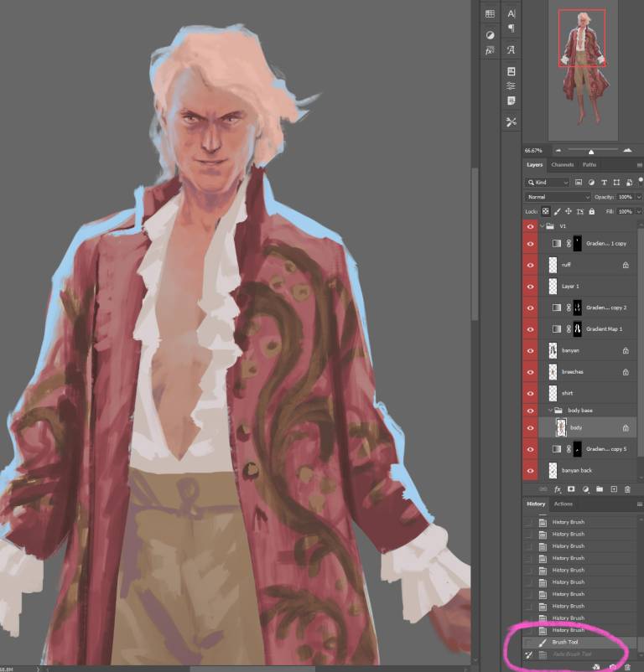Hide the breeches layer

point(530,372)
